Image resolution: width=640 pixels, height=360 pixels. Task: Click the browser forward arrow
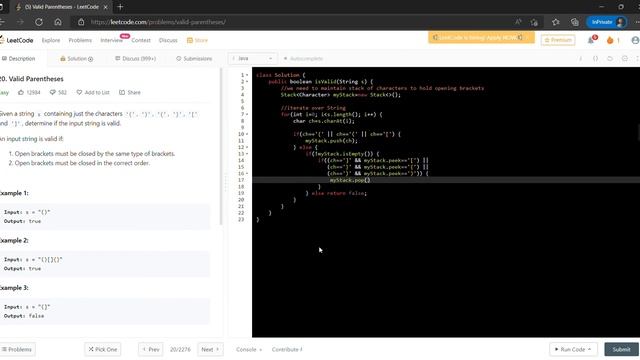pyautogui.click(x=20, y=22)
